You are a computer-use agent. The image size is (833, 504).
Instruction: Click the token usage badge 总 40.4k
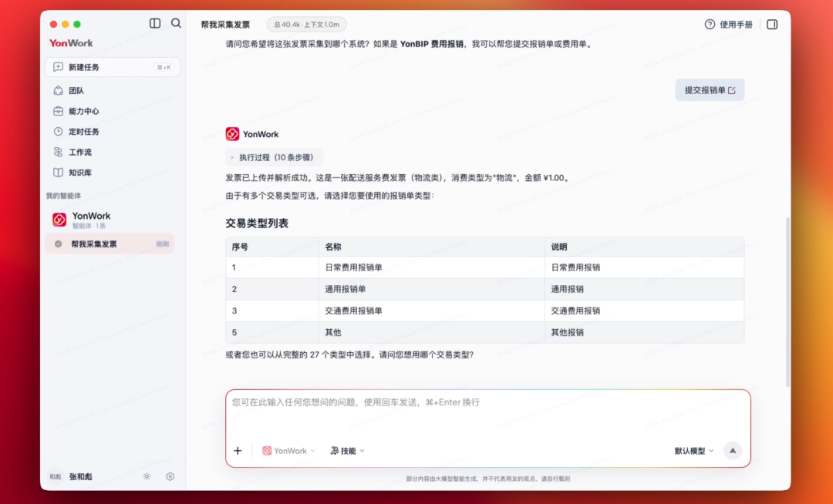[306, 25]
